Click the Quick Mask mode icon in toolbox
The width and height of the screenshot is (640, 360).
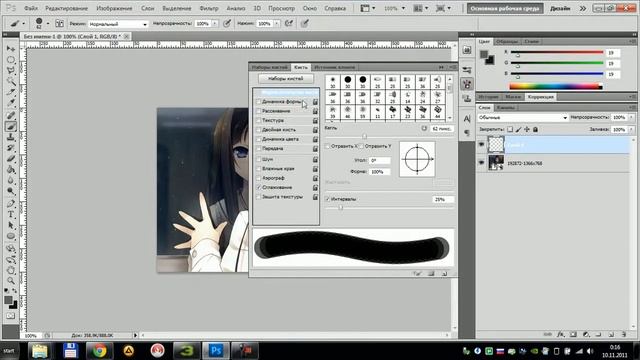pos(11,316)
